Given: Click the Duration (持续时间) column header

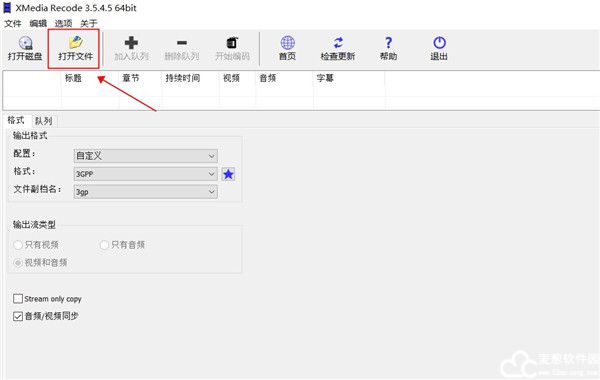Looking at the screenshot, I should 191,78.
